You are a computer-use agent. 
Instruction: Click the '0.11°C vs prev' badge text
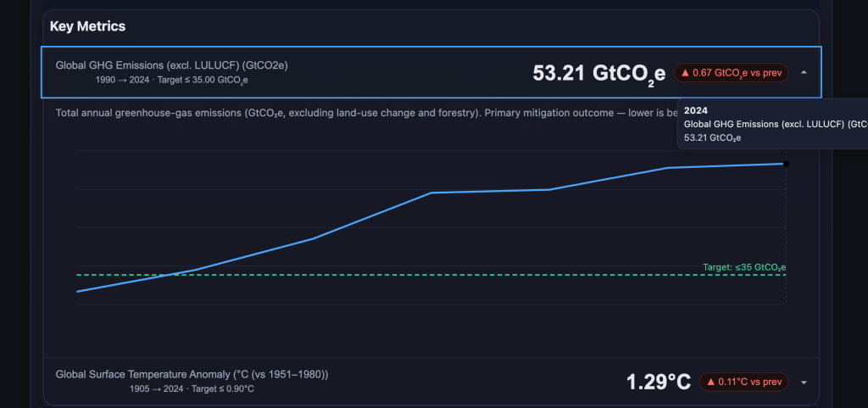[749, 383]
